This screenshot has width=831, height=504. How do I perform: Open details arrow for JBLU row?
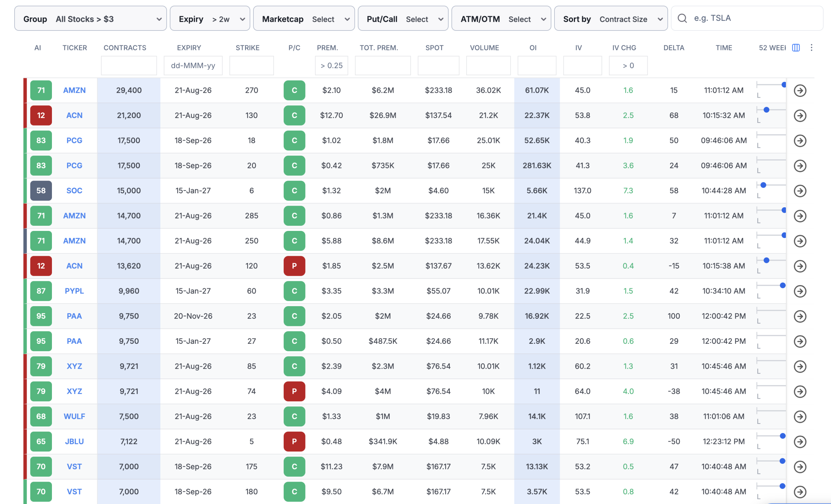tap(800, 441)
